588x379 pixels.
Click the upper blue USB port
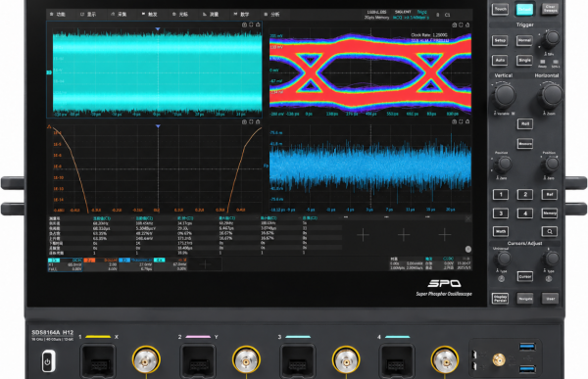click(x=527, y=347)
